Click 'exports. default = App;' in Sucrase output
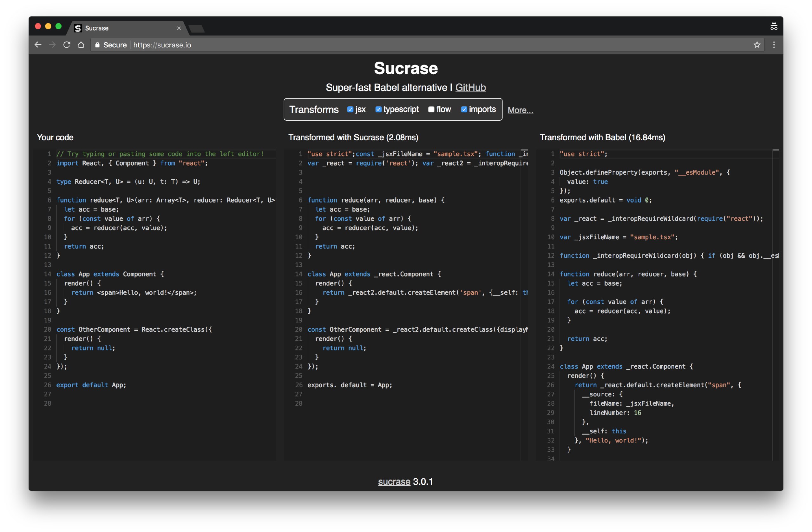The height and width of the screenshot is (532, 812). tap(350, 385)
